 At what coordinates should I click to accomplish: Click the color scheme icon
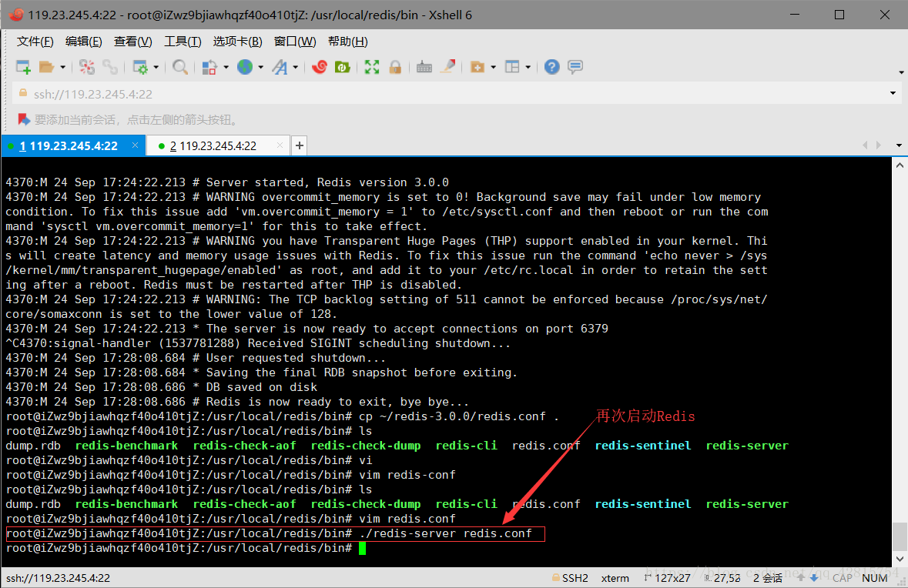click(x=209, y=67)
